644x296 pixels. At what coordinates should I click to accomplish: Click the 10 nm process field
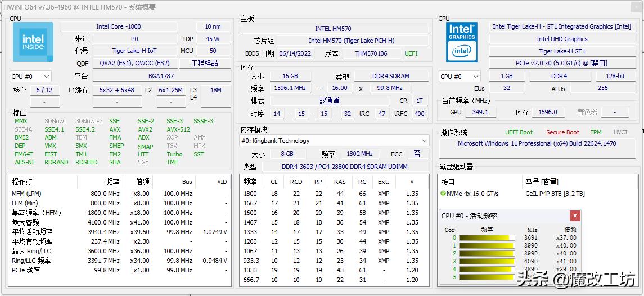(213, 26)
